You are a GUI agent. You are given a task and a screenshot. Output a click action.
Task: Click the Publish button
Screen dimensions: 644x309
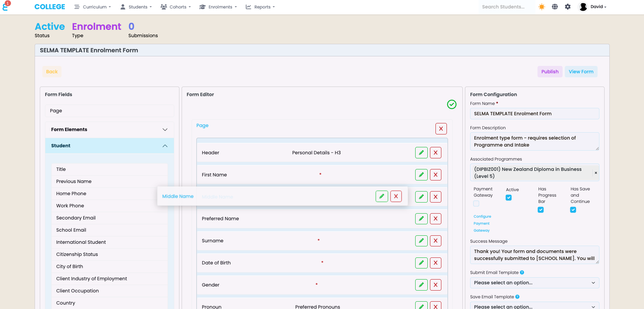[550, 72]
